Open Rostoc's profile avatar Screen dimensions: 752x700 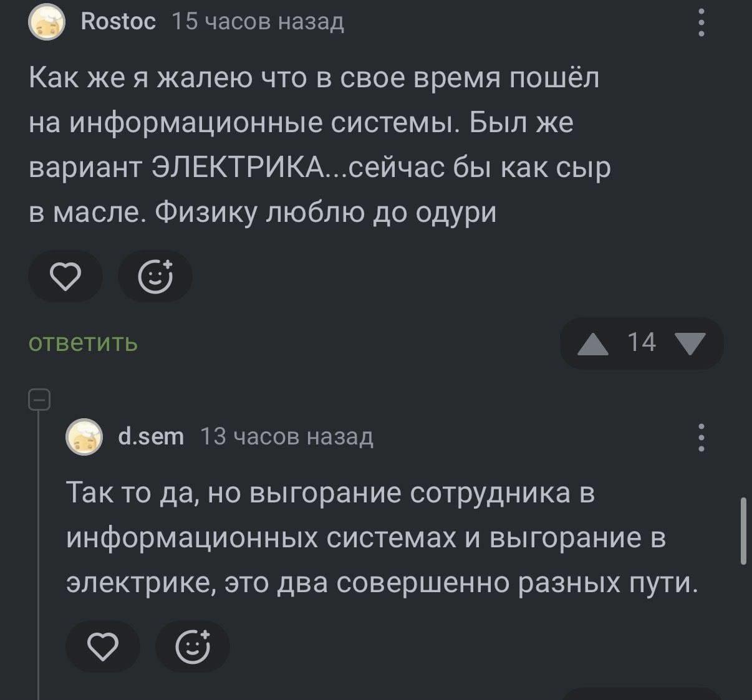coord(47,22)
